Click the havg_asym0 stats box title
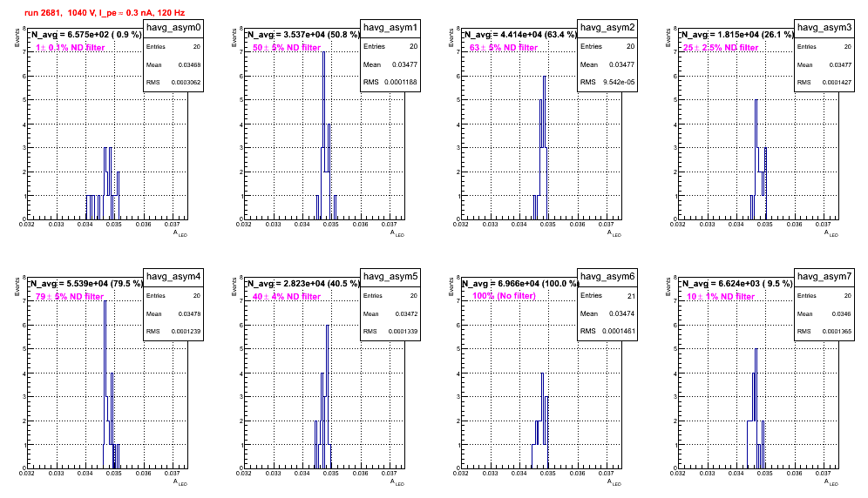 [173, 27]
